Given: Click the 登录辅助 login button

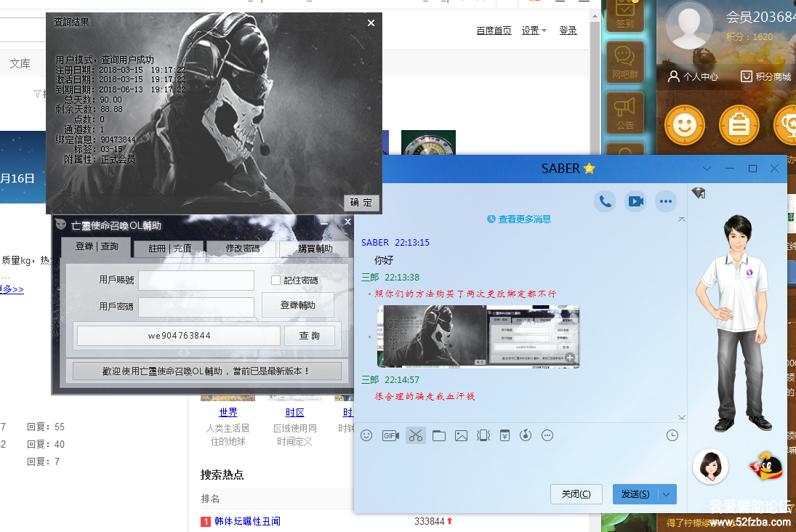Looking at the screenshot, I should click(298, 305).
